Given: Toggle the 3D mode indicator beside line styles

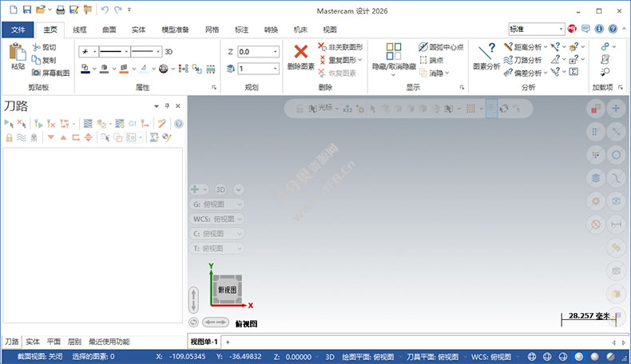Looking at the screenshot, I should (x=169, y=51).
